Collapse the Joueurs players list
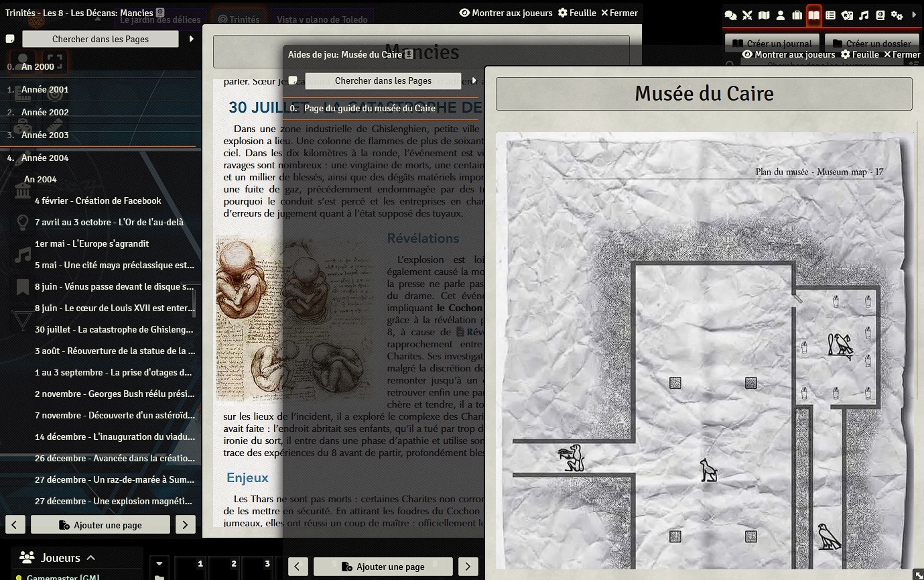The width and height of the screenshot is (924, 580). [x=91, y=558]
